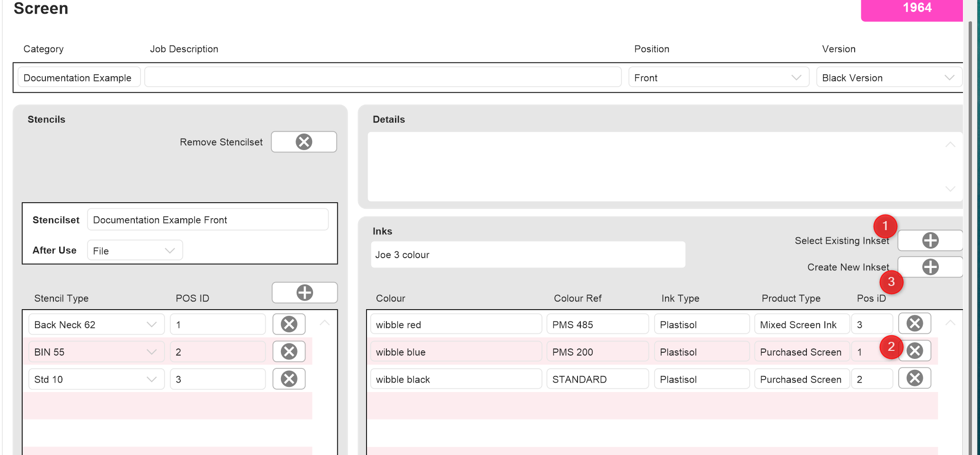Click Plastisol ink type in wibble red row

pyautogui.click(x=702, y=324)
